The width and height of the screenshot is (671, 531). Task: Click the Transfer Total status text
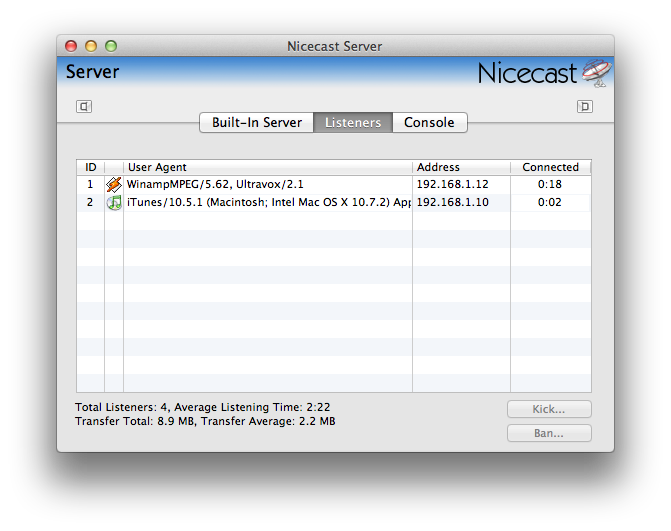point(205,421)
